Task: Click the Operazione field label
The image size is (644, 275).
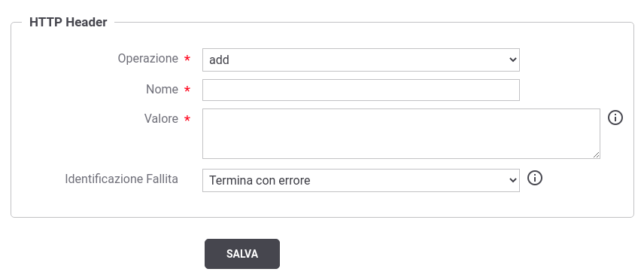Action: point(148,59)
